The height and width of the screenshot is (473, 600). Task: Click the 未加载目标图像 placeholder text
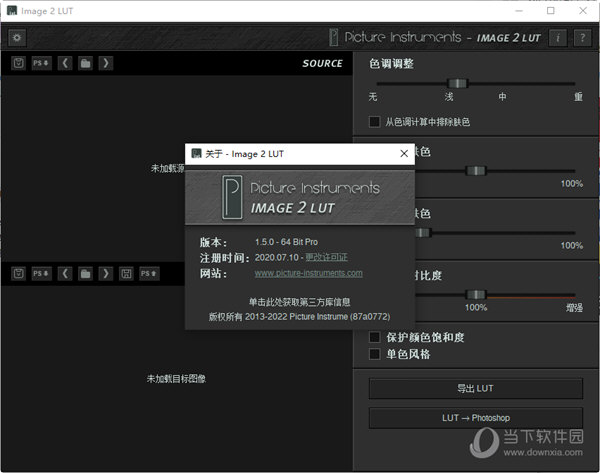(x=176, y=378)
